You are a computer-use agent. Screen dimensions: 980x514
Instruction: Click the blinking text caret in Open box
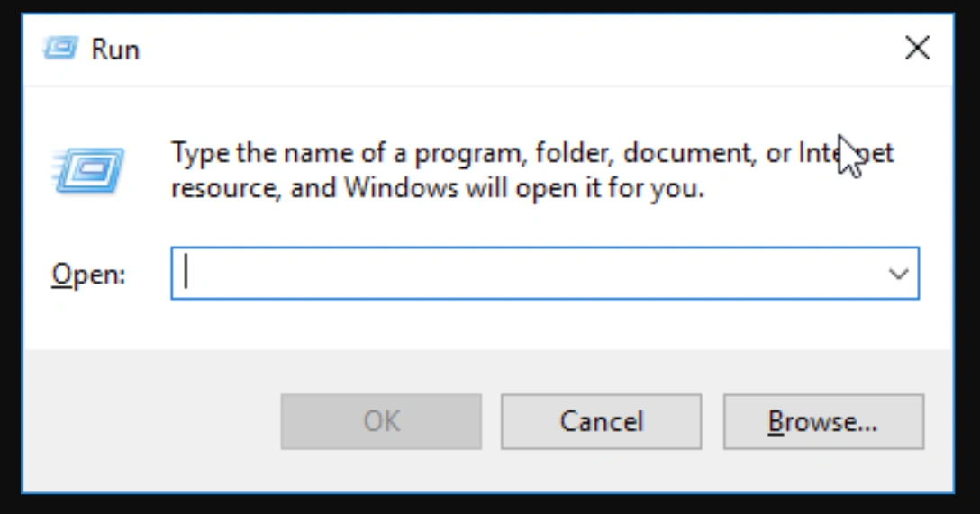(186, 274)
